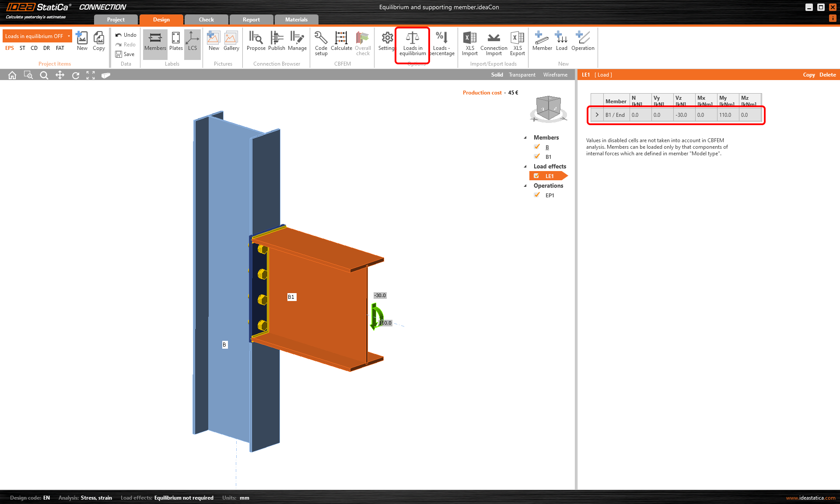840x504 pixels.
Task: Switch to the Check tab
Action: (x=206, y=20)
